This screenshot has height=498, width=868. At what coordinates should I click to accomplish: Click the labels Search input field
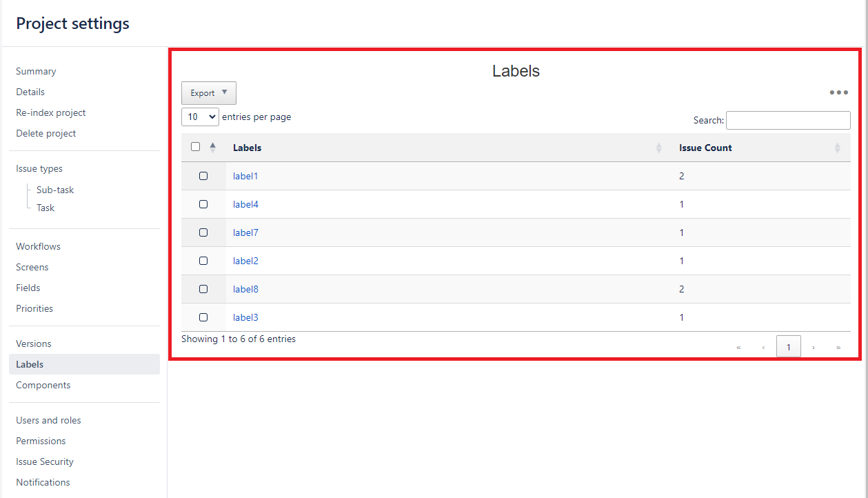787,120
